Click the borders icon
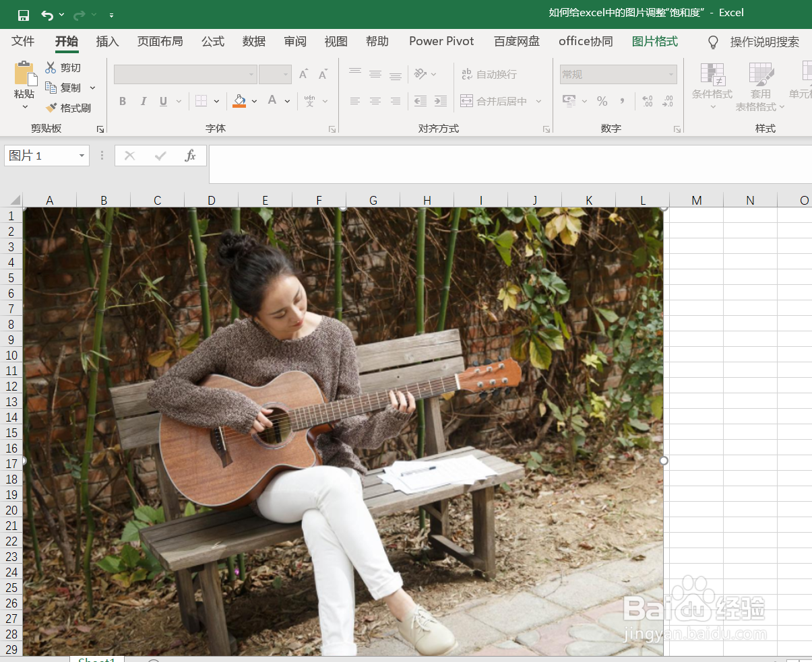Screen dimensions: 812x662 pyautogui.click(x=201, y=101)
